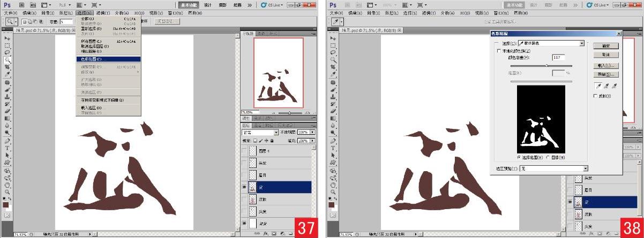Open opacity arrow in left Layers panel
Viewport: 644px width, 238px height.
(313, 132)
